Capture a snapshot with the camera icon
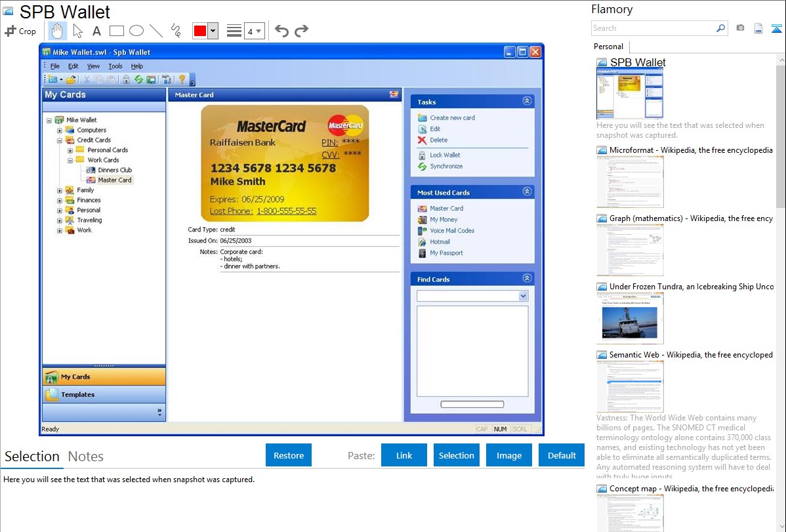Viewport: 786px width, 532px height. click(740, 28)
